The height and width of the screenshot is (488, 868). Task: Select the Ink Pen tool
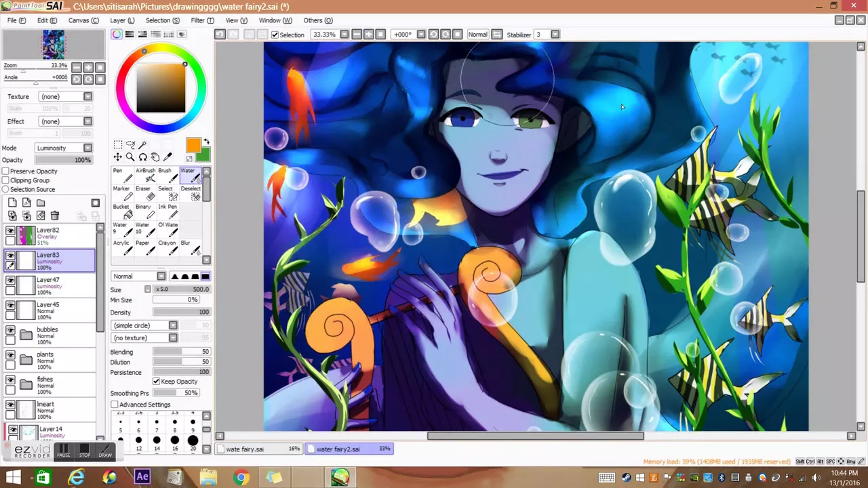(x=167, y=211)
